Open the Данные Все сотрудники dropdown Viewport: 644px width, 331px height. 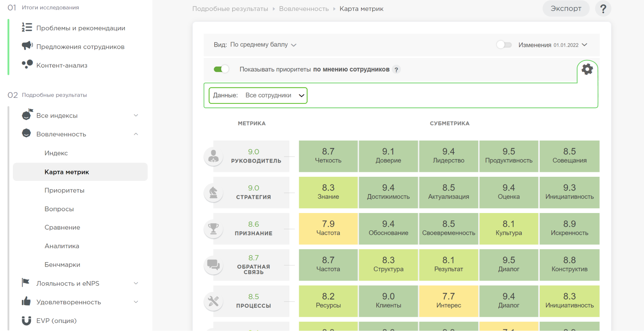(258, 95)
